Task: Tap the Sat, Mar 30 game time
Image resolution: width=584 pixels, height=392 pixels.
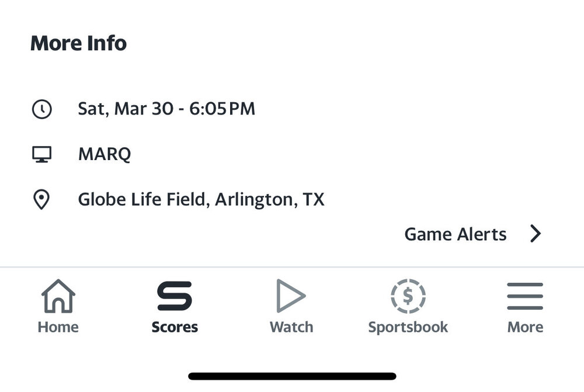Action: pos(166,109)
